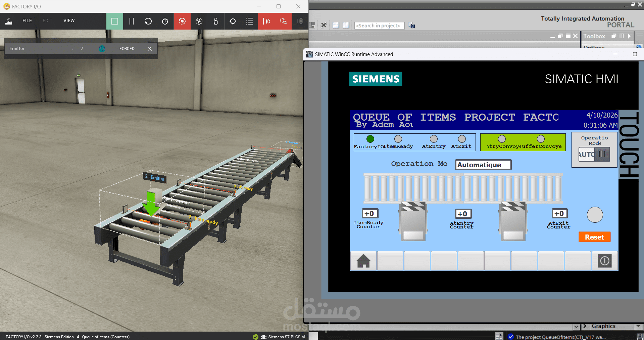Click the HMI entry conveyor graphic
The height and width of the screenshot is (340, 644).
click(x=413, y=187)
